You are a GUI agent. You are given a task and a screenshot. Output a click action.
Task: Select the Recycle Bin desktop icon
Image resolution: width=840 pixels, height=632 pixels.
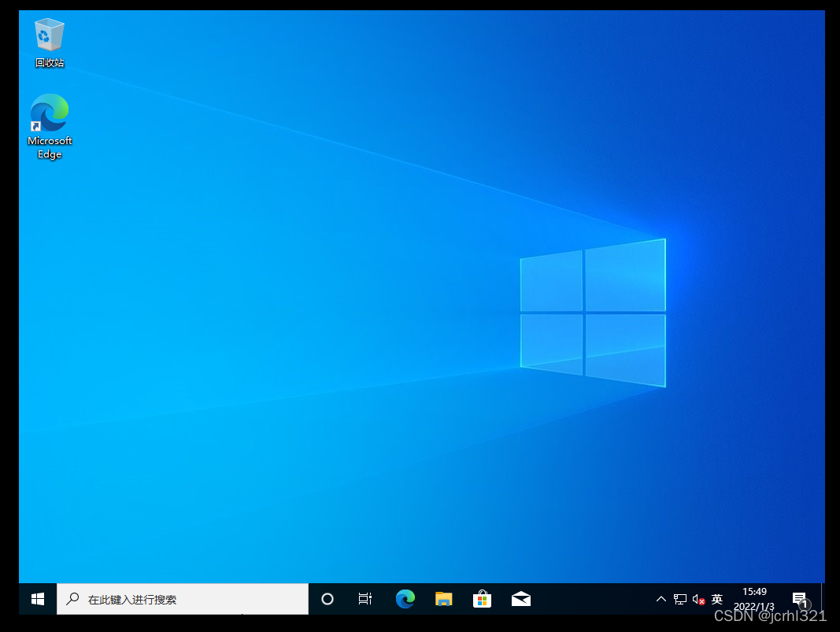50,43
